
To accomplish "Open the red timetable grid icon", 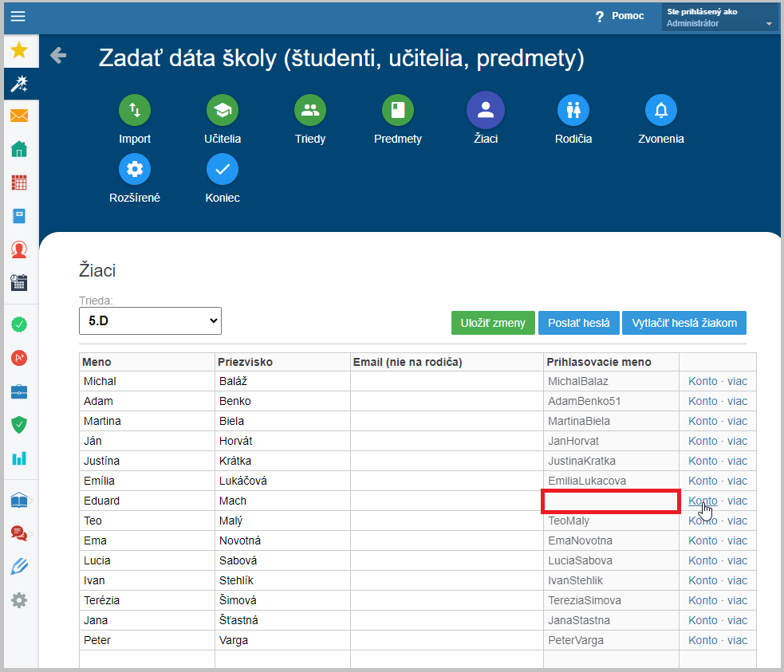I will tap(19, 183).
